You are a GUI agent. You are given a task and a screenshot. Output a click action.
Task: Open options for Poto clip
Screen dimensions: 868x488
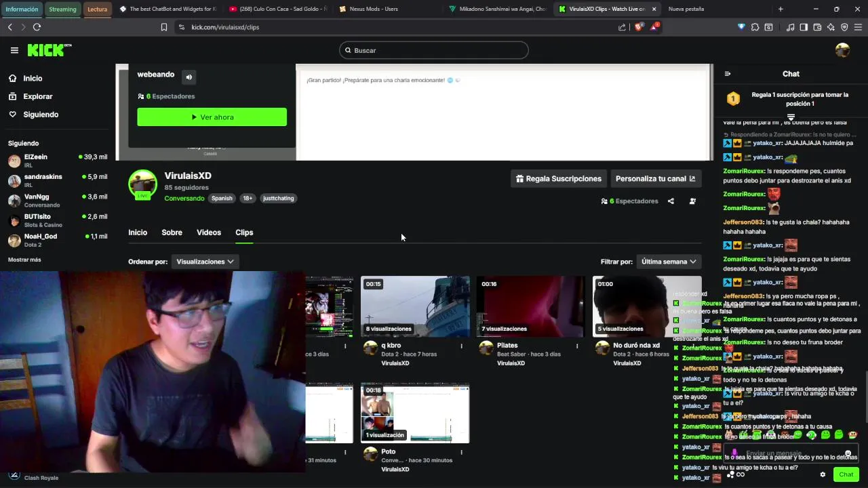pos(461,452)
